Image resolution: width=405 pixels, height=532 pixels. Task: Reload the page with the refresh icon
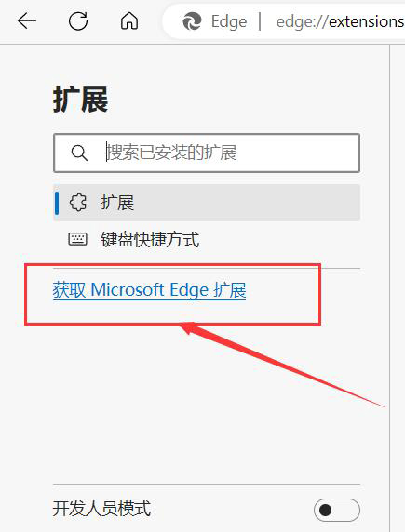pyautogui.click(x=78, y=21)
